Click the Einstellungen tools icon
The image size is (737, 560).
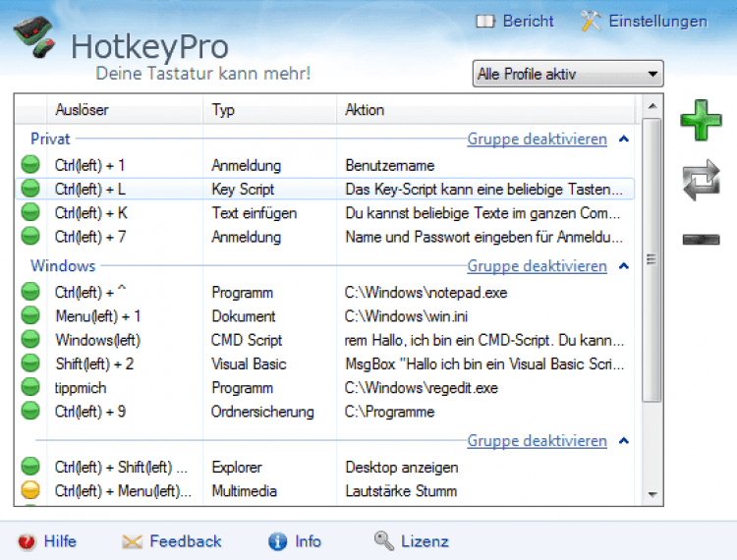point(591,22)
